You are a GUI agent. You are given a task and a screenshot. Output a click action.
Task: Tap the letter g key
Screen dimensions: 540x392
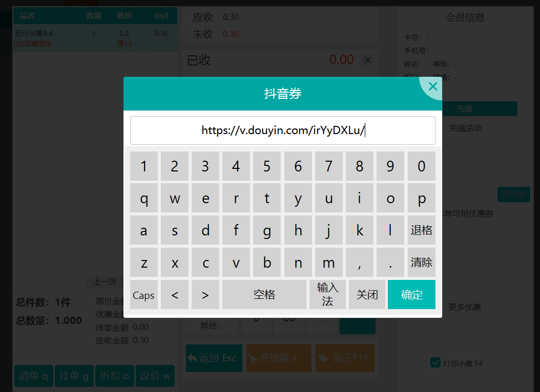[x=267, y=230]
